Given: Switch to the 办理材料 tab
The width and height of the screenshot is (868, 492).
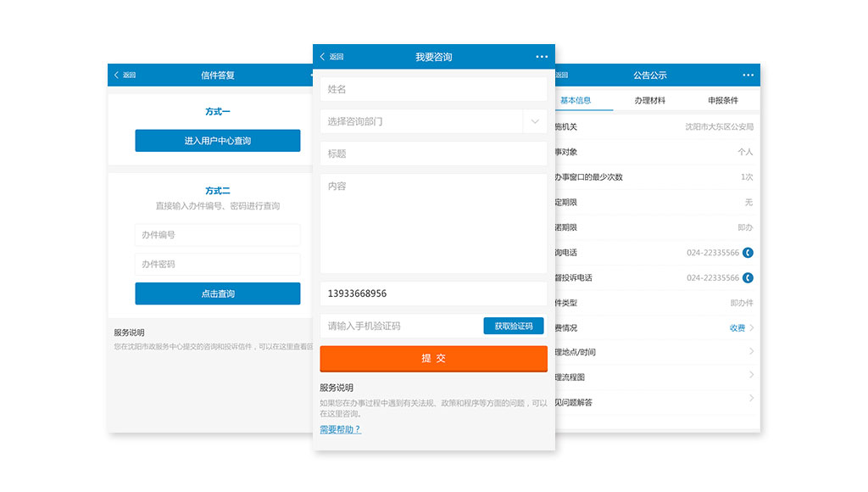Looking at the screenshot, I should pos(650,100).
